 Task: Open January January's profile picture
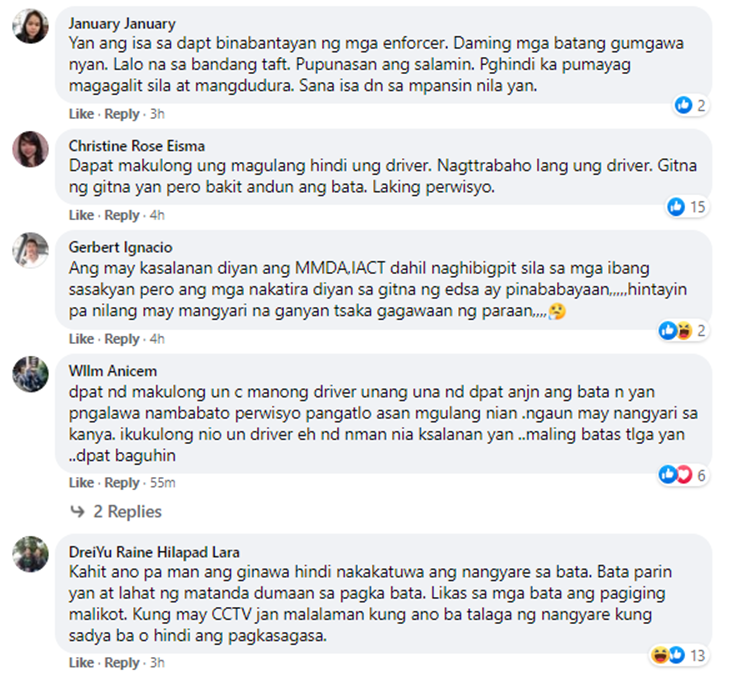31,26
